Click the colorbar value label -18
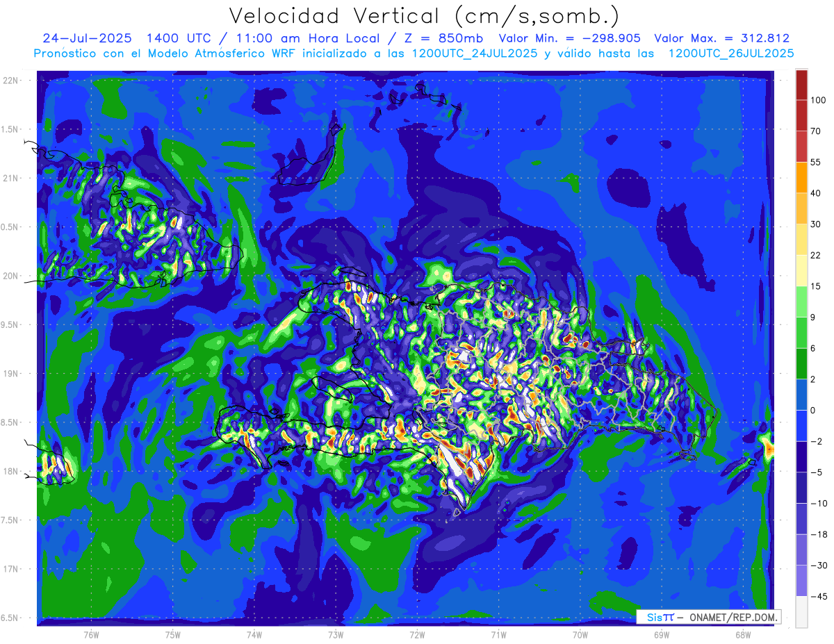834x644 pixels. (x=818, y=534)
